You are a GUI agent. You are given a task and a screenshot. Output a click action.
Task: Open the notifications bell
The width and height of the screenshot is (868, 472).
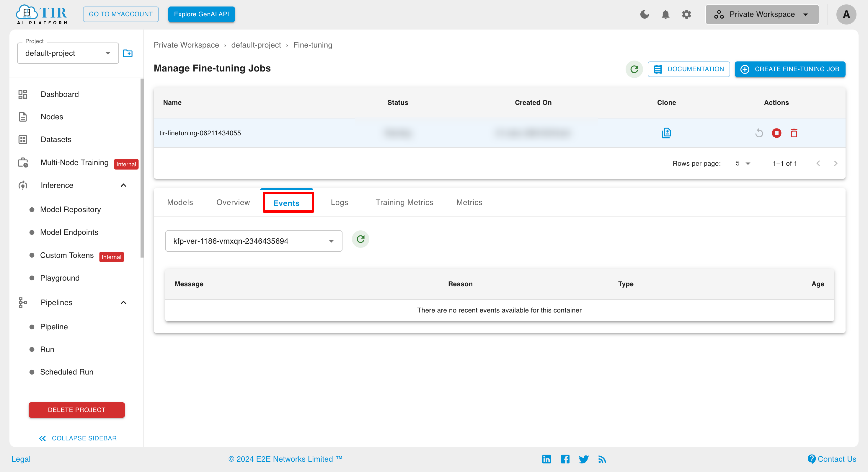[665, 14]
